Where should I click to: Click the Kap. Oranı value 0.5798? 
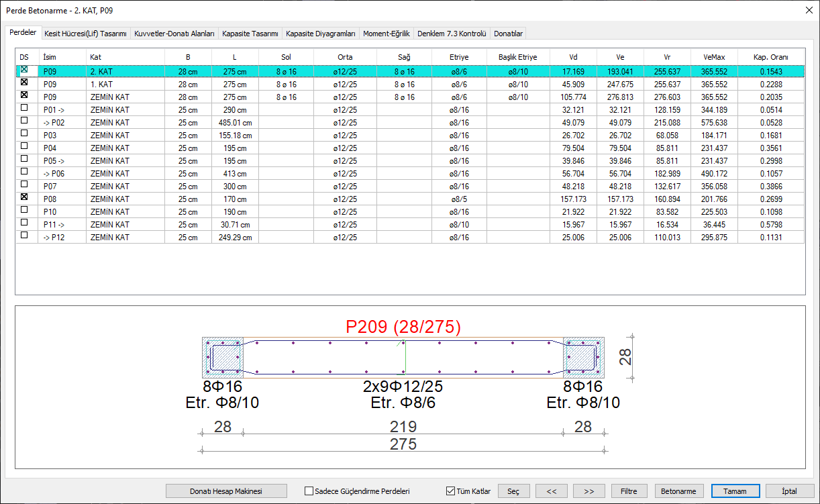tap(771, 225)
